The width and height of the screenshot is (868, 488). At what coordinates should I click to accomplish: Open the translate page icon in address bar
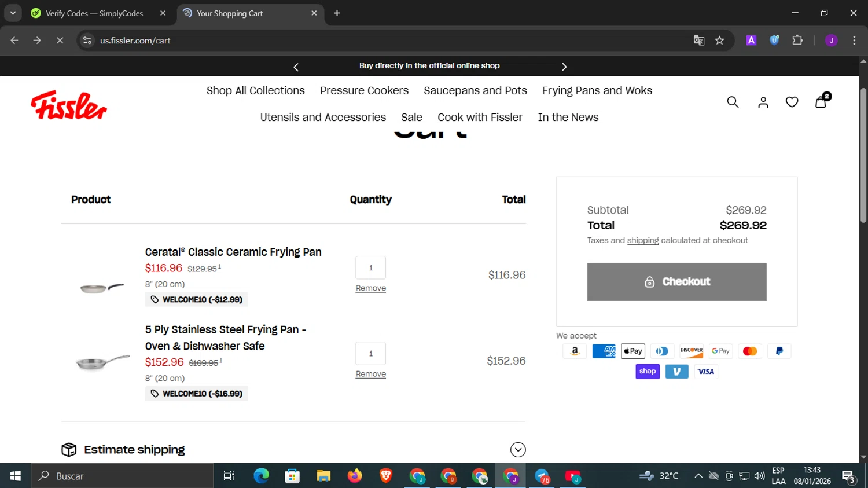(699, 41)
